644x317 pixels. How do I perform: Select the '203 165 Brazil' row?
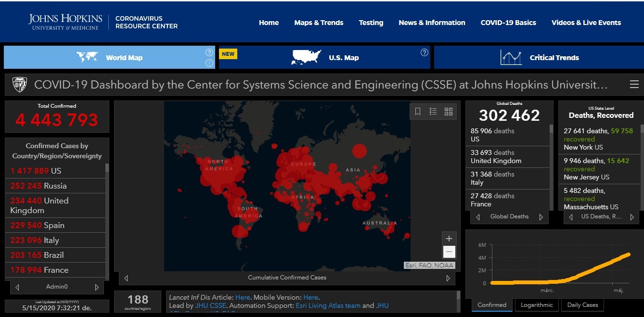(55, 255)
